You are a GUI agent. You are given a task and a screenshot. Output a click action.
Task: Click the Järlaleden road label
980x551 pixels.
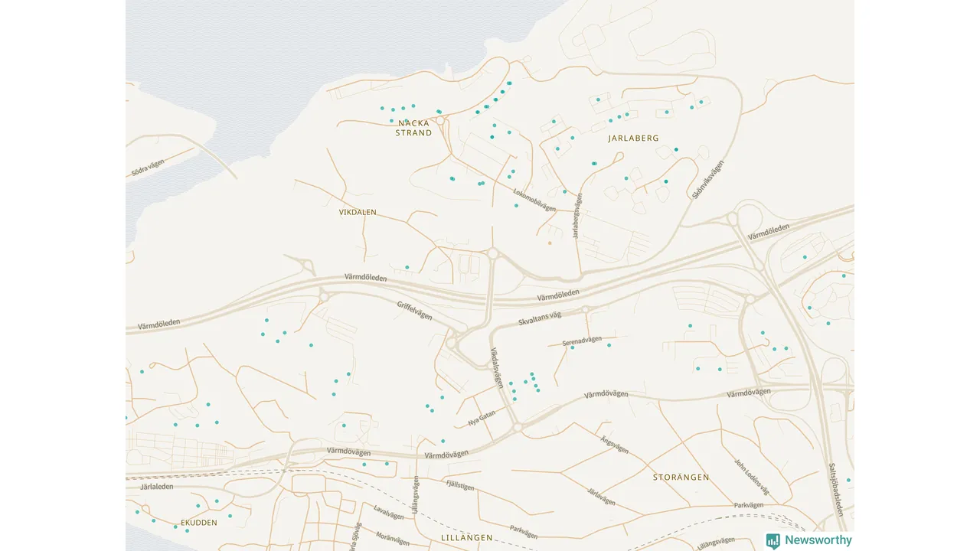pyautogui.click(x=158, y=486)
